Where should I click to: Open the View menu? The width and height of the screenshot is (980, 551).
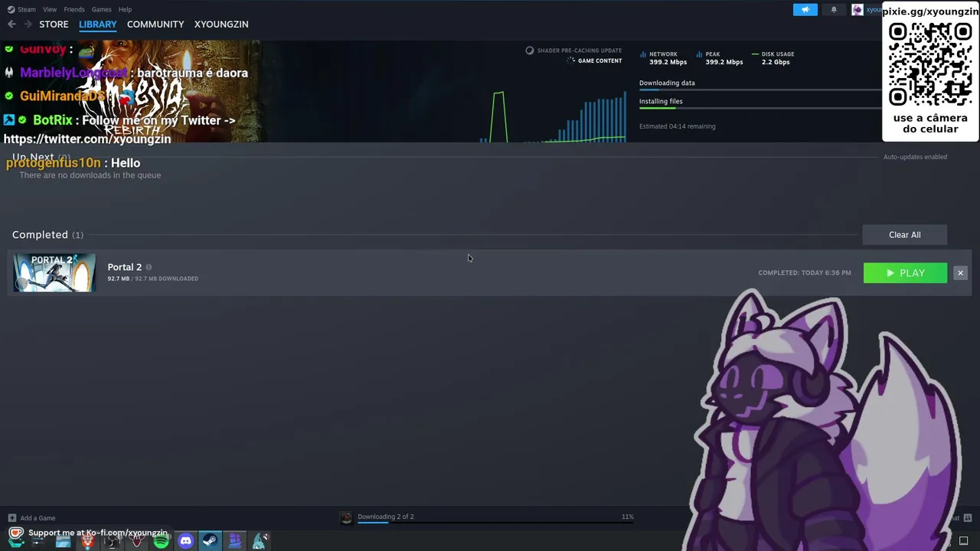pyautogui.click(x=50, y=9)
